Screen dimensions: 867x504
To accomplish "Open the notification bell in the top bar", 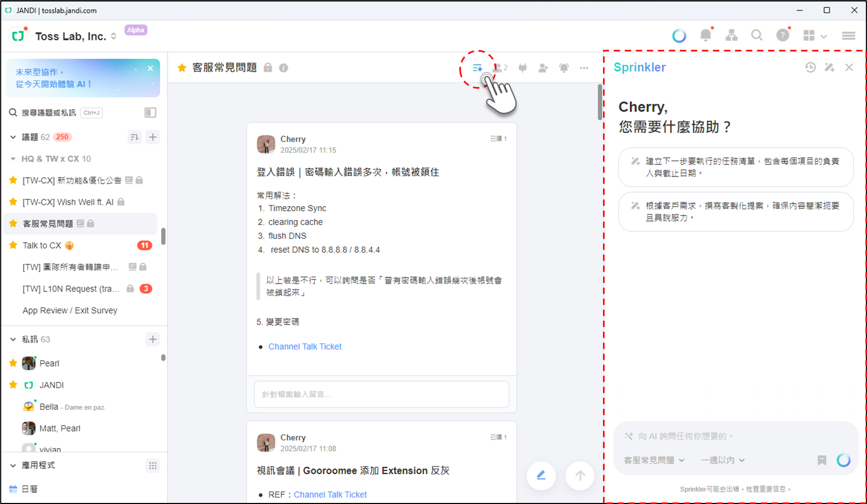I will coord(706,35).
